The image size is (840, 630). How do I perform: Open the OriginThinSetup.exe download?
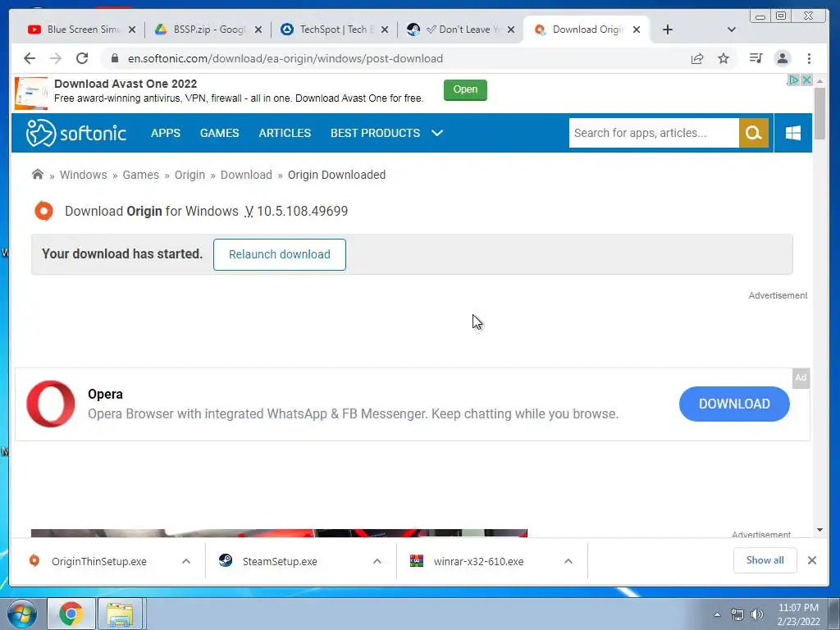pos(99,561)
